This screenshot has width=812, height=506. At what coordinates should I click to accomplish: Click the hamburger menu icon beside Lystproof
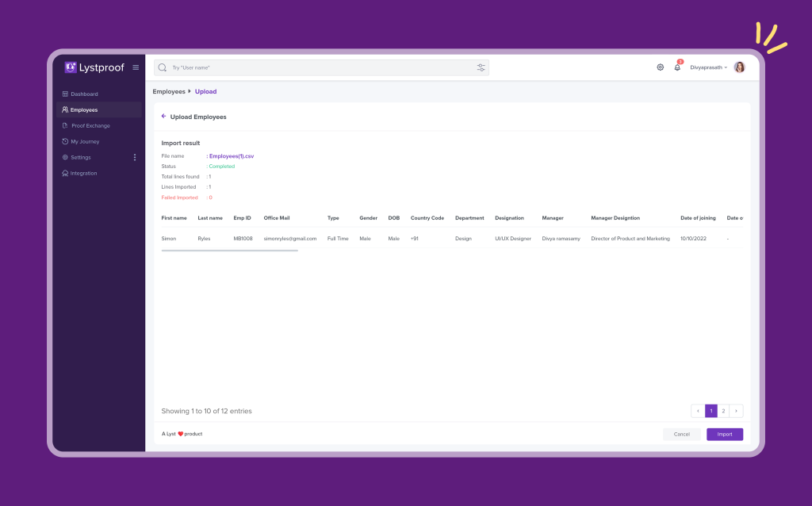click(136, 67)
